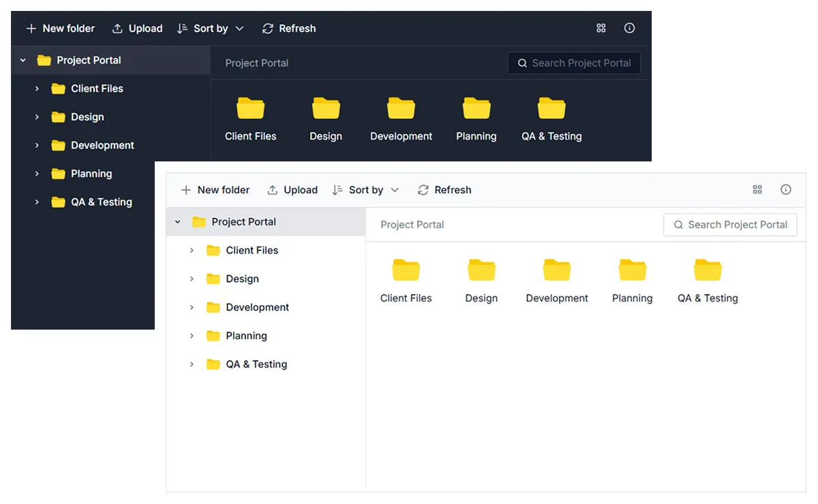Select Project Portal root in light sidebar
This screenshot has width=818, height=504.
click(x=266, y=222)
